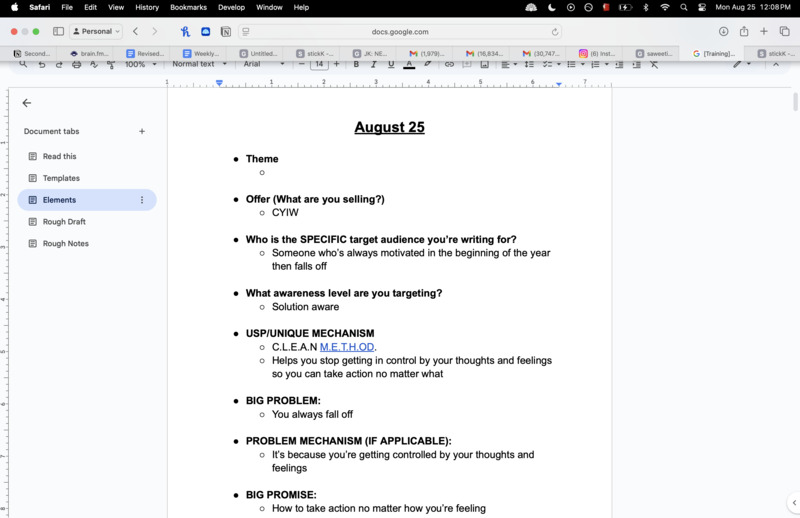
Task: Open the text alignment dropdown
Action: (x=509, y=64)
